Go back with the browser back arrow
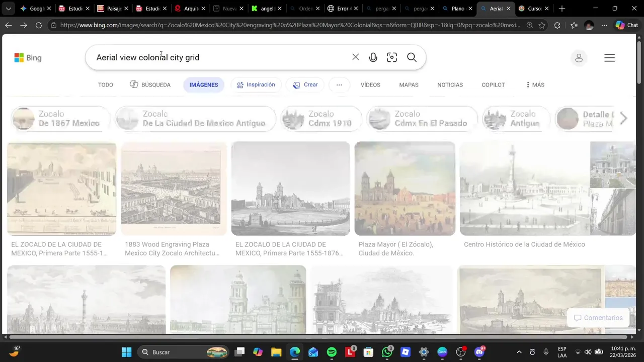Viewport: 644px width, 362px height. click(x=9, y=25)
